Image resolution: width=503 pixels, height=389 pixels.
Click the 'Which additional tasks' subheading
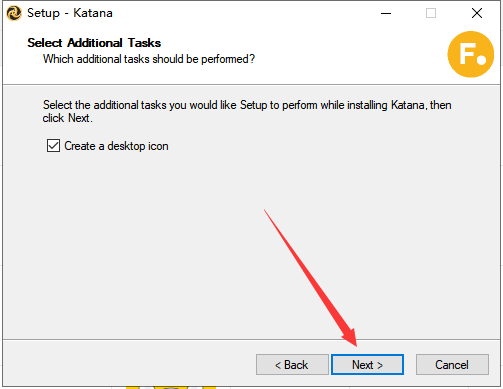pyautogui.click(x=149, y=59)
